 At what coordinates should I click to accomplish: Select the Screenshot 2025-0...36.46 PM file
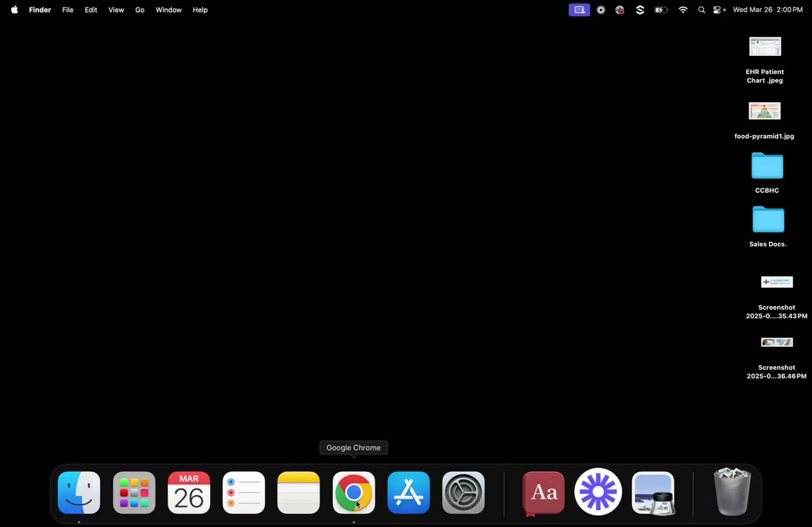point(777,358)
